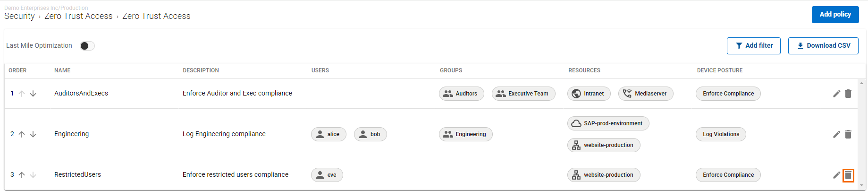Edit the Engineering policy
The width and height of the screenshot is (868, 191).
click(836, 134)
